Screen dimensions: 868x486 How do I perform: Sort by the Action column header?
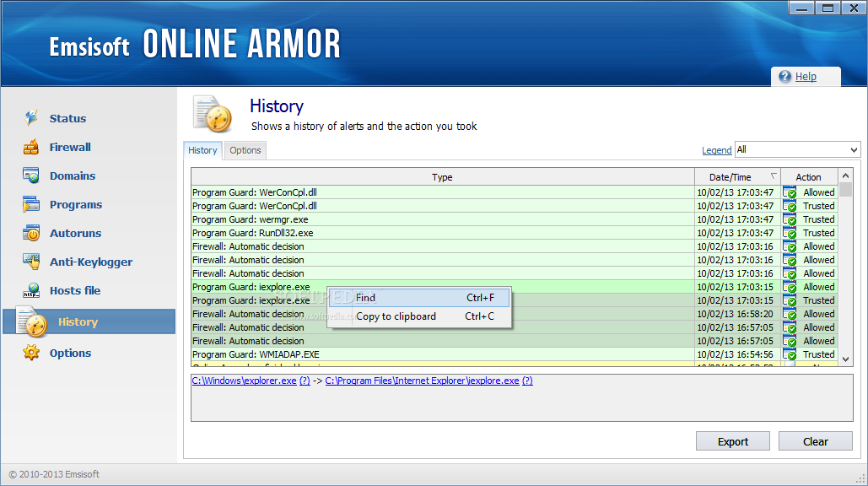tap(809, 177)
